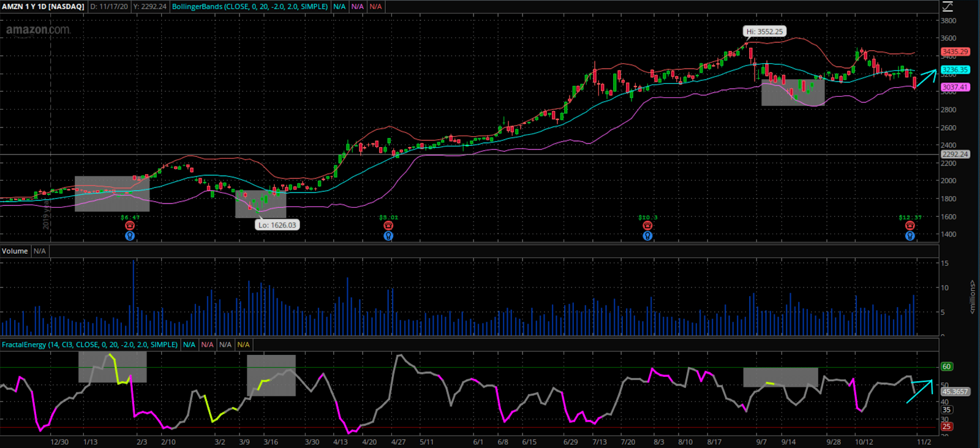Click the magenta N/A Bollinger value
The height and width of the screenshot is (448, 980).
tap(358, 7)
